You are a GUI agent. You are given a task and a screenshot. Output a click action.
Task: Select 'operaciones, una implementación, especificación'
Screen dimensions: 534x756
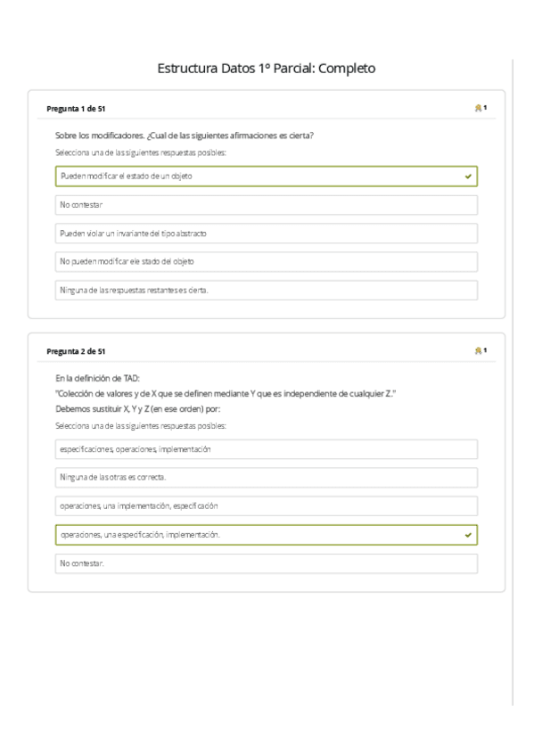point(265,506)
